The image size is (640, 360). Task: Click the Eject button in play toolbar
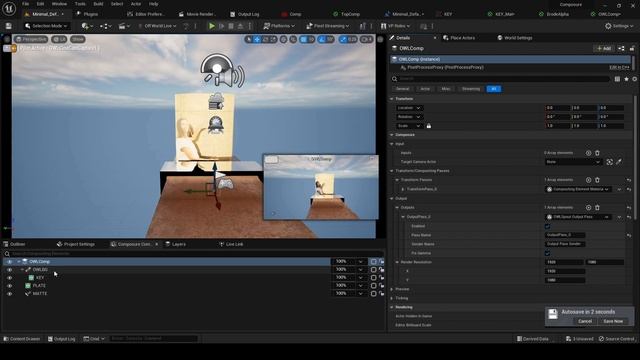coord(240,26)
